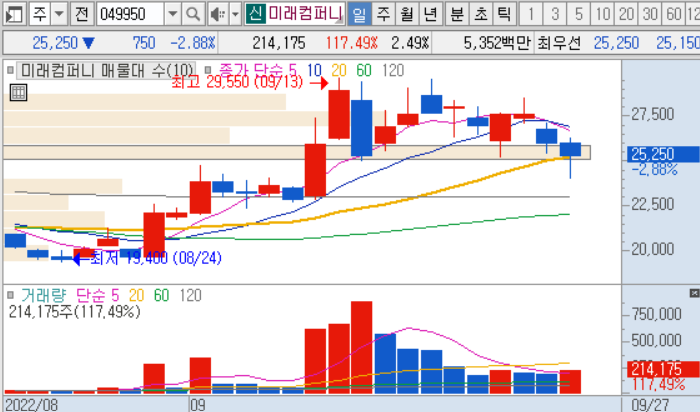Click the 20,000 price axis label
700x412 pixels.
pos(652,249)
